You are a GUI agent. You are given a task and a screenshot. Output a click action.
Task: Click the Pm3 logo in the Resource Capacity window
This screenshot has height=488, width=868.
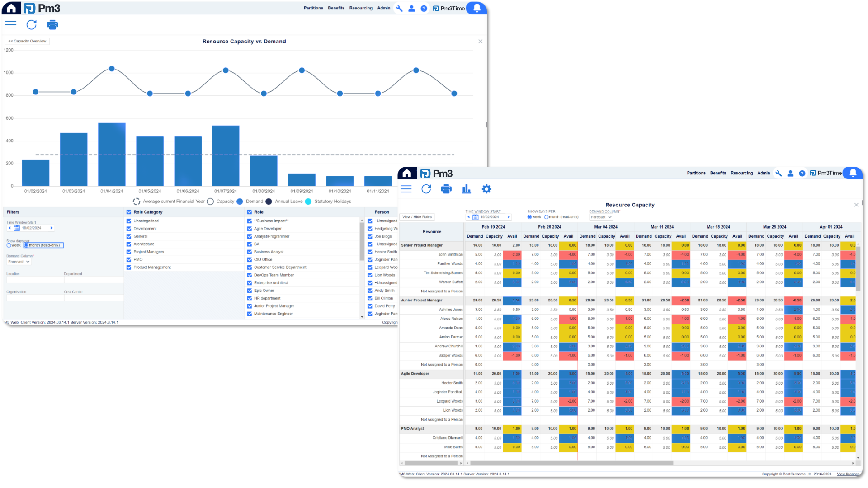[x=436, y=174]
